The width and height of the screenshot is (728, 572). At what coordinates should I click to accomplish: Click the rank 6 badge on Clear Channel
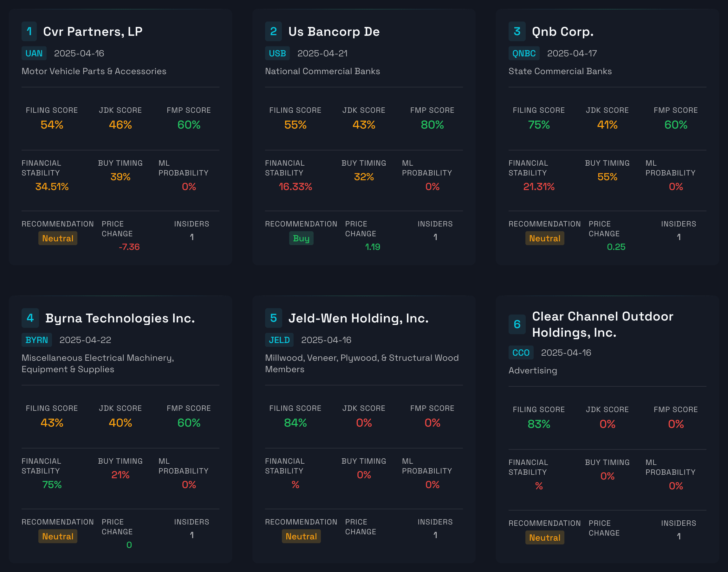pyautogui.click(x=517, y=324)
